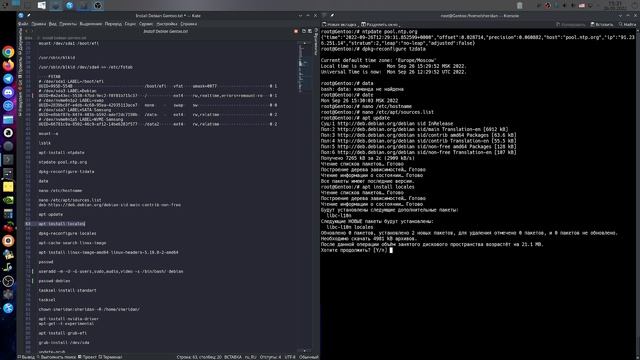Open the OBS icon in dock
This screenshot has width=640, height=360.
pos(8,281)
